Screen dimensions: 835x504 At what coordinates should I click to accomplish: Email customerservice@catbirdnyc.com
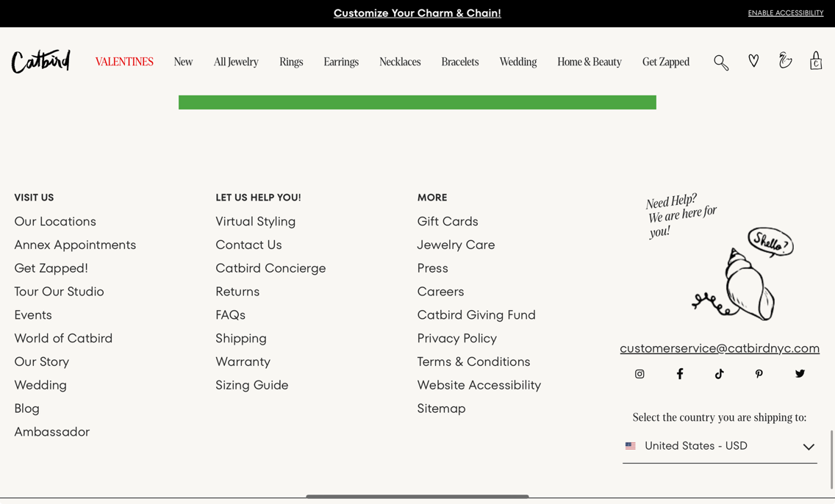[x=720, y=348]
